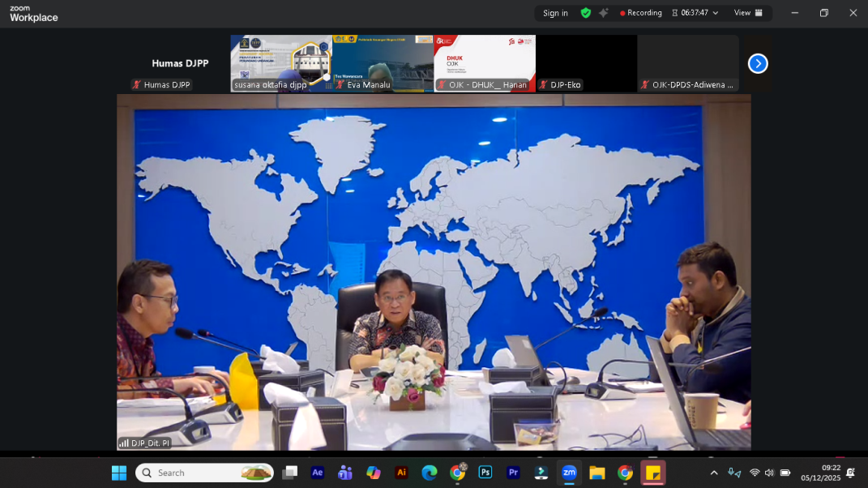Click the hourglass timer icon beside 06:37:47
The width and height of the screenshot is (868, 488).
[676, 12]
